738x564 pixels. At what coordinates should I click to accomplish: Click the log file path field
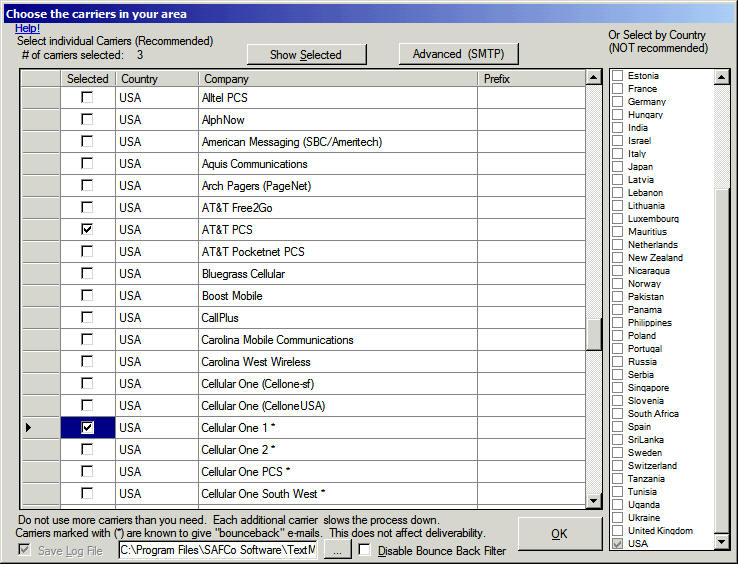(218, 550)
